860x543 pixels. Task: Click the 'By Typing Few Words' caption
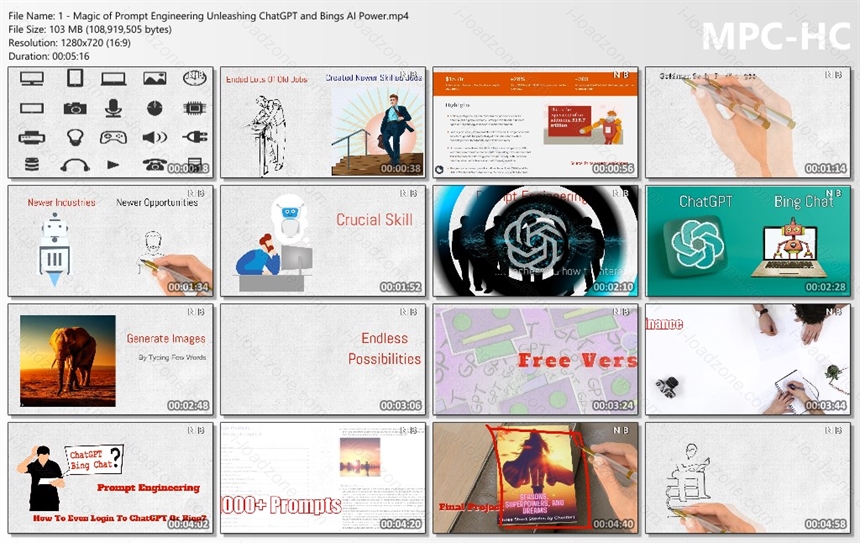172,357
